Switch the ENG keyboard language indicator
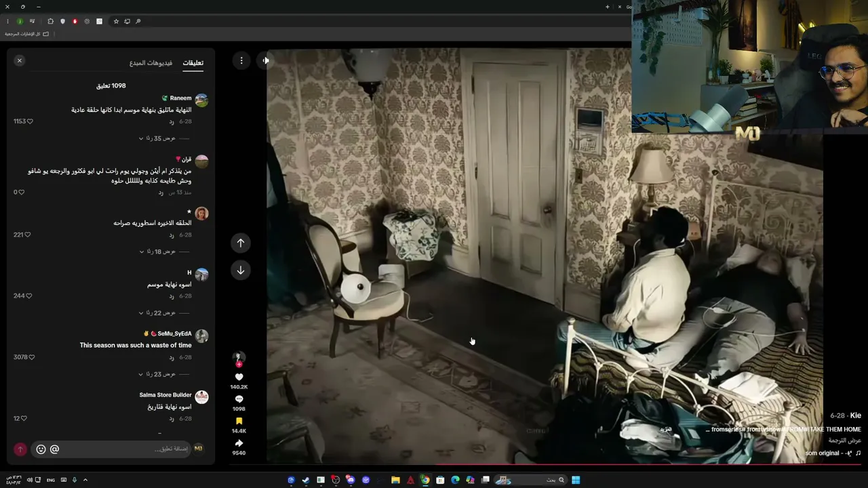This screenshot has width=868, height=488. pyautogui.click(x=51, y=480)
